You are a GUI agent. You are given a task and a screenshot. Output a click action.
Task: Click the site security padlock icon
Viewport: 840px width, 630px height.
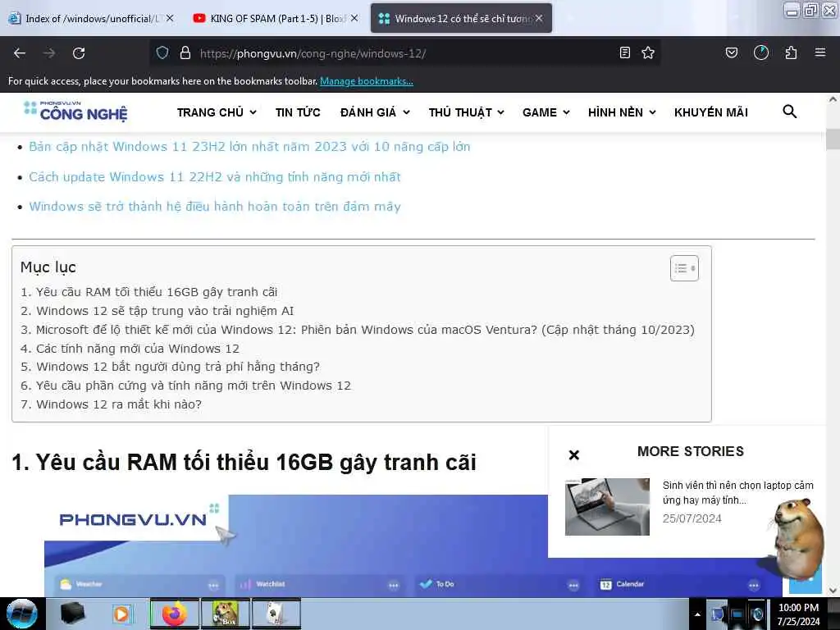(x=185, y=52)
